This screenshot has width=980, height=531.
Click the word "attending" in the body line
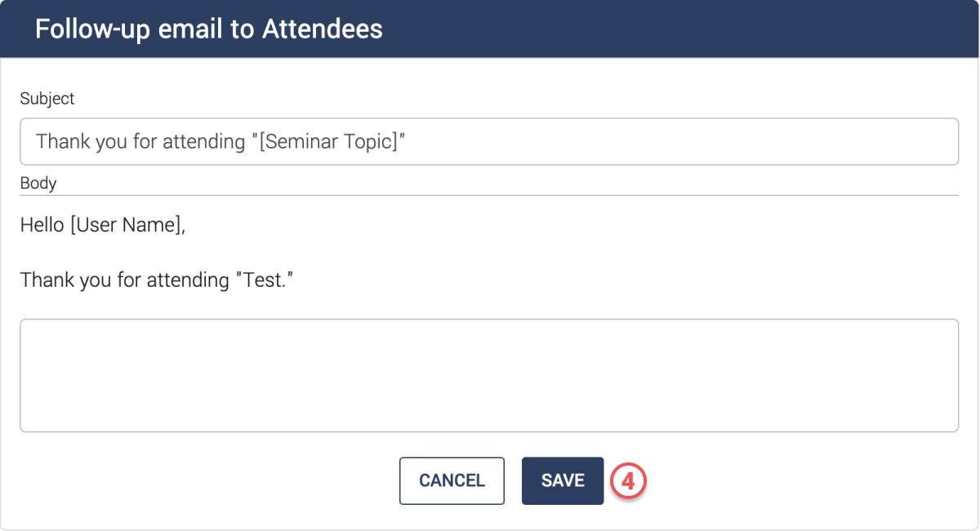pos(188,280)
